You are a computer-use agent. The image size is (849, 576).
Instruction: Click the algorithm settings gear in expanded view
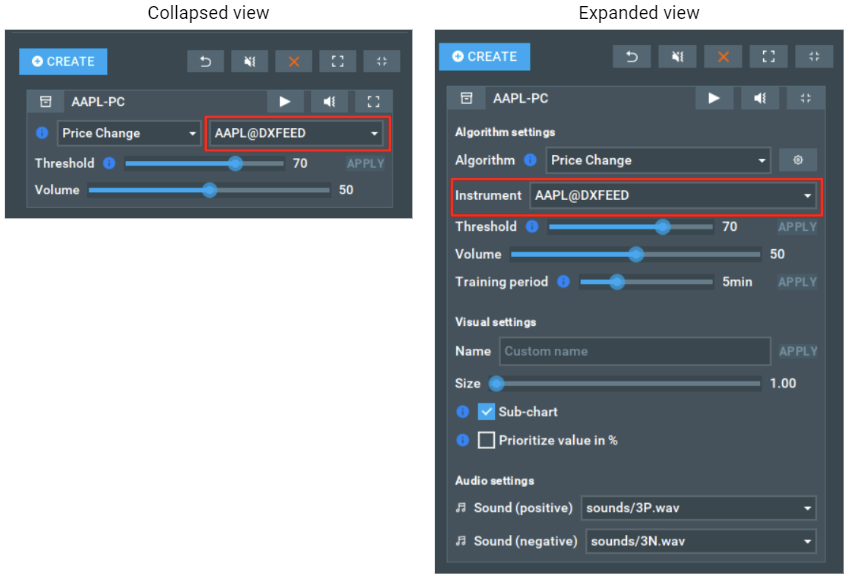coord(798,160)
